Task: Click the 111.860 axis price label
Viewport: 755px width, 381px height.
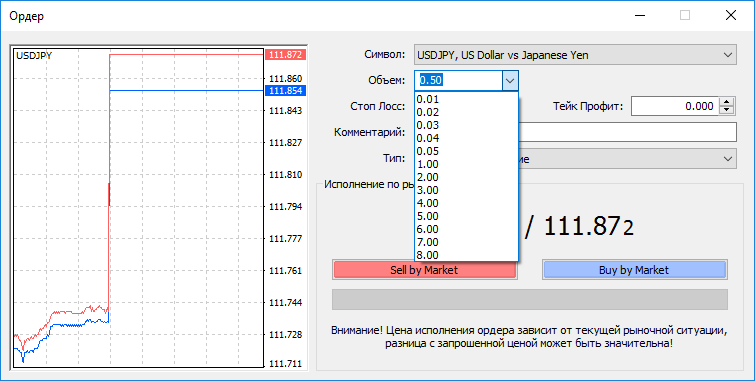Action: pos(286,79)
